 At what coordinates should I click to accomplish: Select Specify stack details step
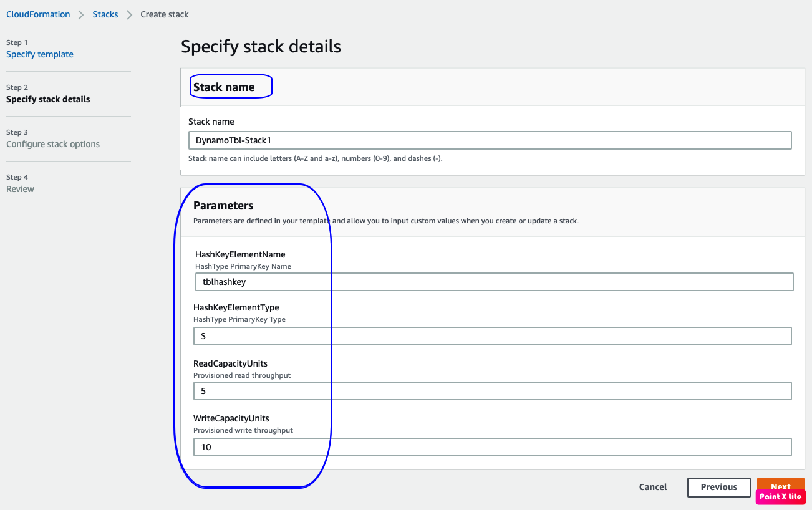[48, 99]
